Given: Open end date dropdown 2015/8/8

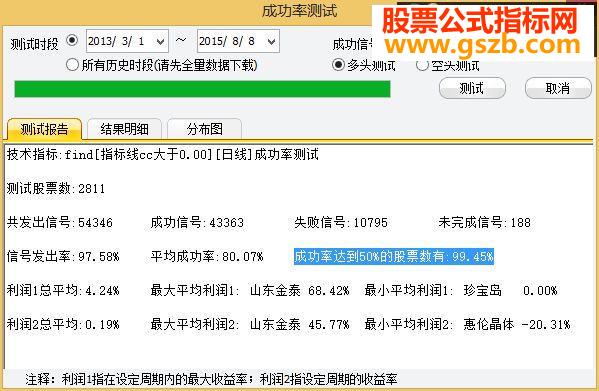Looking at the screenshot, I should 272,41.
